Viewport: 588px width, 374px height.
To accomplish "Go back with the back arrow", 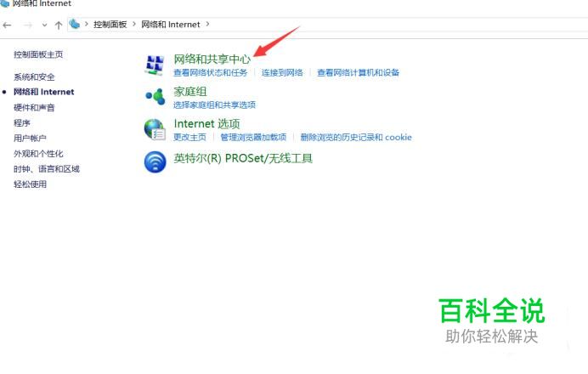I will (x=7, y=25).
